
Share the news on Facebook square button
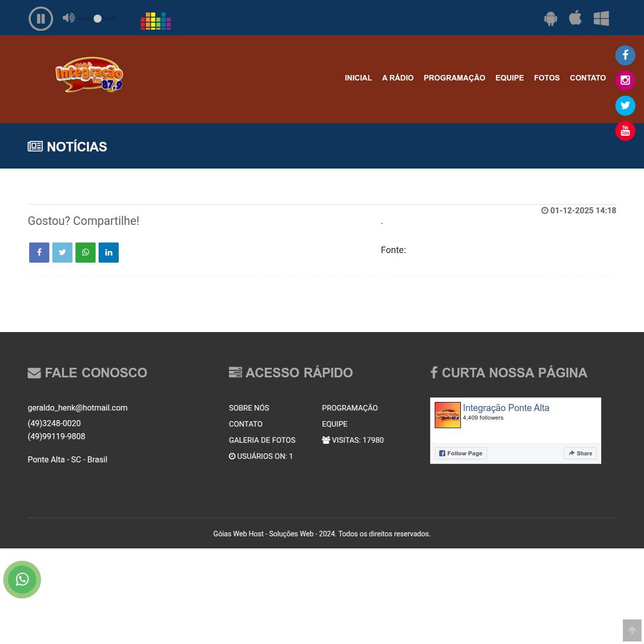pos(39,253)
